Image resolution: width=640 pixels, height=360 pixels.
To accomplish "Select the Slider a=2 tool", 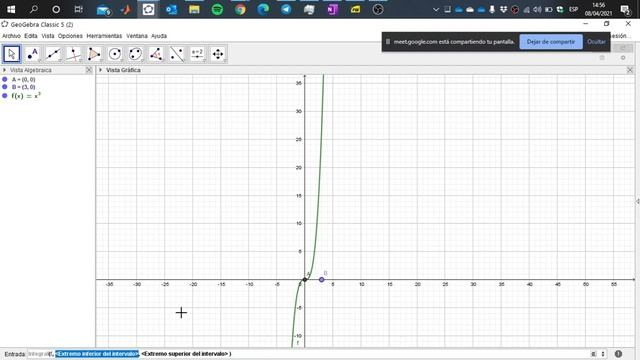I will (197, 54).
